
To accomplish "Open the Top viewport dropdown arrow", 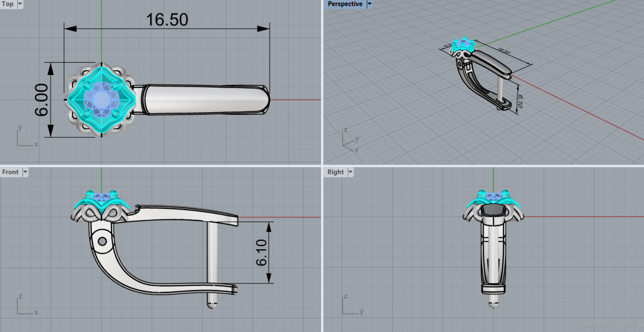I will (x=20, y=4).
